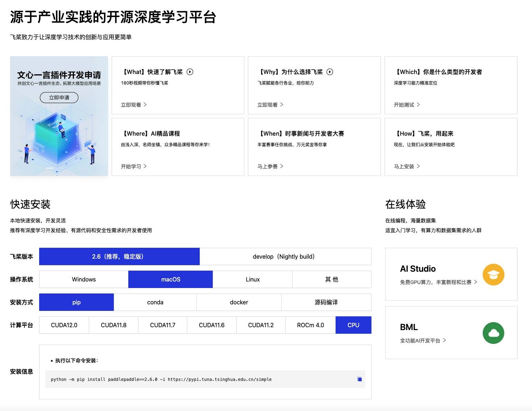532x411 pixels.
Task: Click the 【Why】为什么选择飞桨 title
Action: [x=290, y=72]
